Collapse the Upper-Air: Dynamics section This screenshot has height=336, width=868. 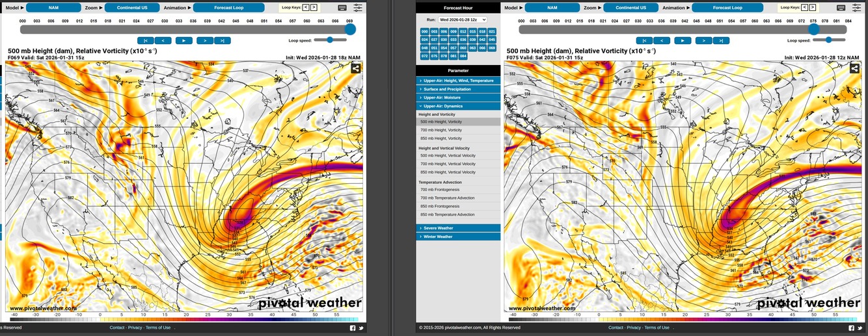coord(458,106)
